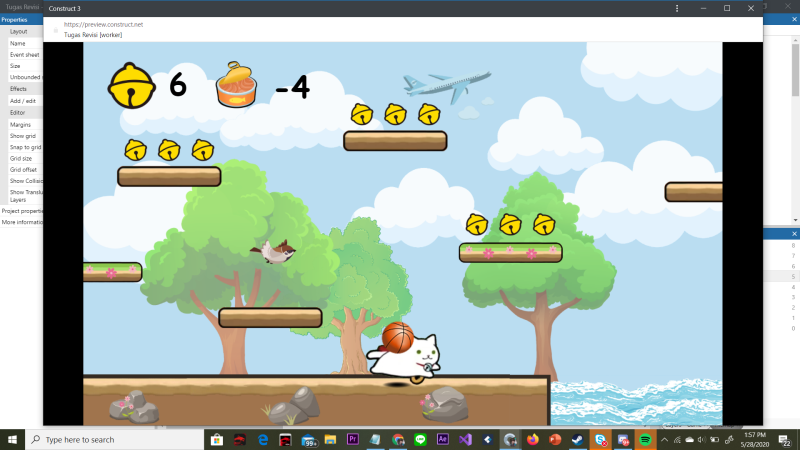The width and height of the screenshot is (800, 450).
Task: Open Visual Studio from the taskbar
Action: click(x=465, y=439)
